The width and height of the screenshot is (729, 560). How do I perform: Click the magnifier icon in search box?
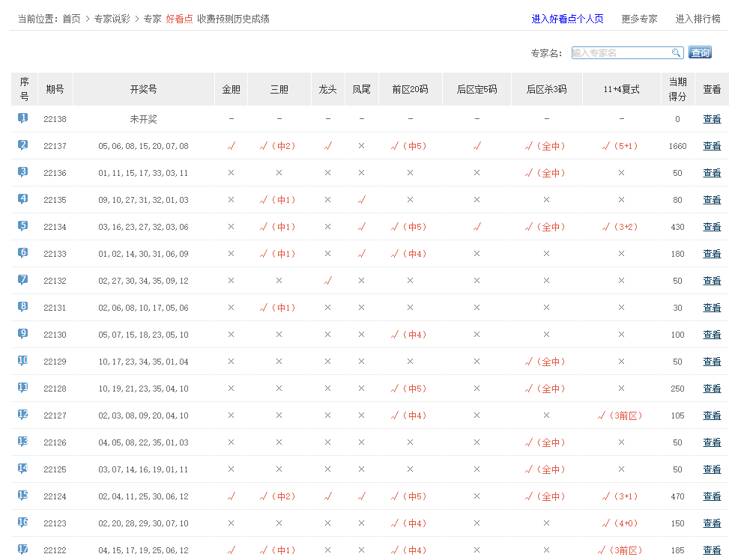676,52
